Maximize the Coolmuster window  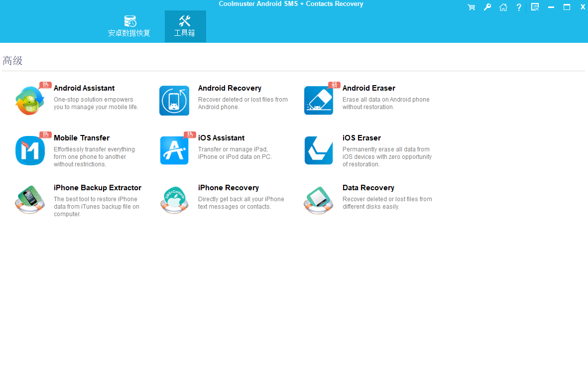click(567, 7)
